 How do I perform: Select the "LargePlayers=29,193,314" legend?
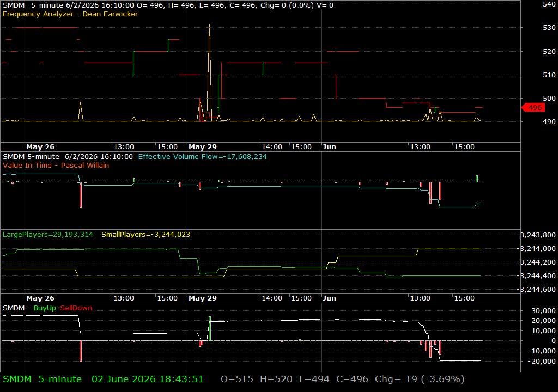tap(48, 235)
